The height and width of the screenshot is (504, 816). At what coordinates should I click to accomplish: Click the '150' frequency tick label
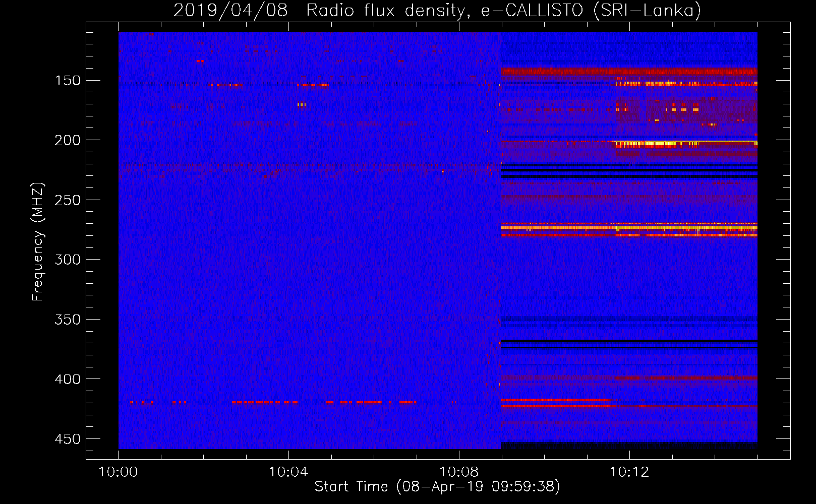click(x=68, y=81)
